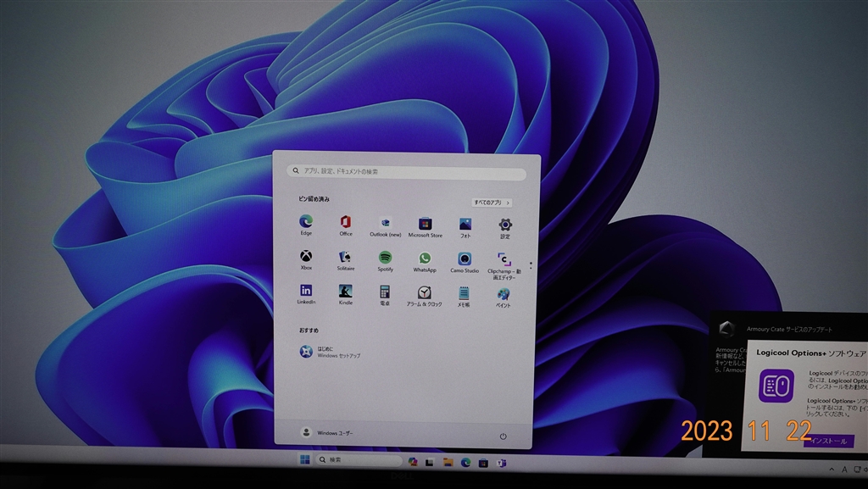Screen dimensions: 868x489
Task: Click the power icon in Start menu
Action: [503, 436]
